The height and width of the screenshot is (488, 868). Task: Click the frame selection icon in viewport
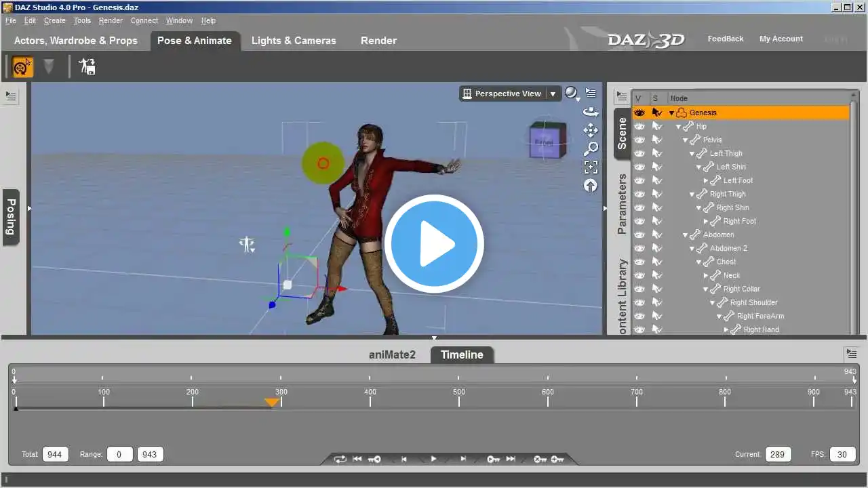click(x=591, y=166)
